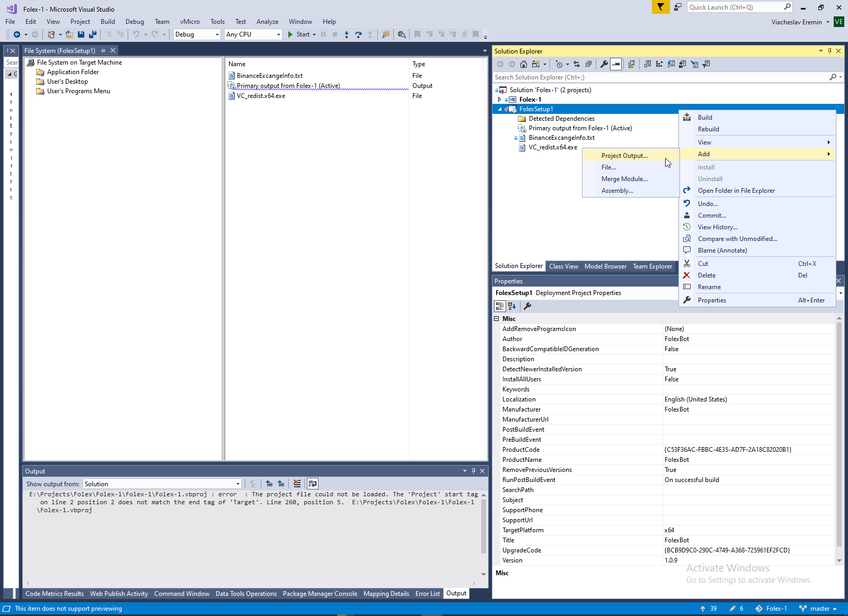Choose Merge Module... from Add submenu
Image resolution: width=848 pixels, height=616 pixels.
[x=631, y=179]
